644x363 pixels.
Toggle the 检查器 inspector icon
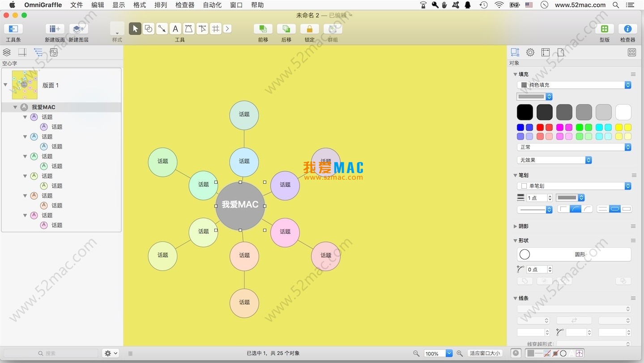coord(628,29)
